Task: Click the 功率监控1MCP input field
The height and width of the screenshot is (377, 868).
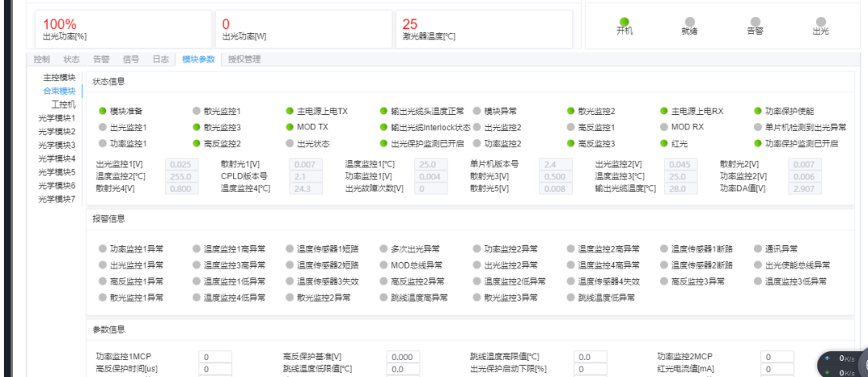Action: (x=215, y=357)
